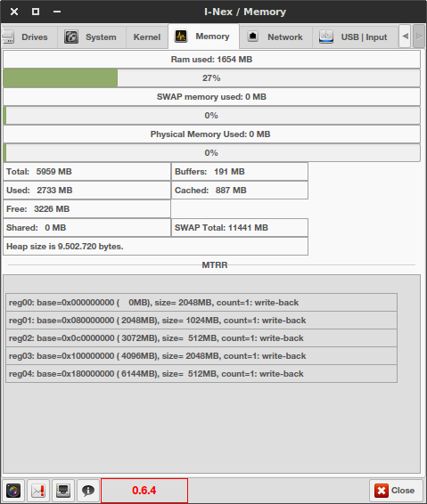The height and width of the screenshot is (504, 427).
Task: Maximize window via title bar square
Action: pyautogui.click(x=36, y=12)
